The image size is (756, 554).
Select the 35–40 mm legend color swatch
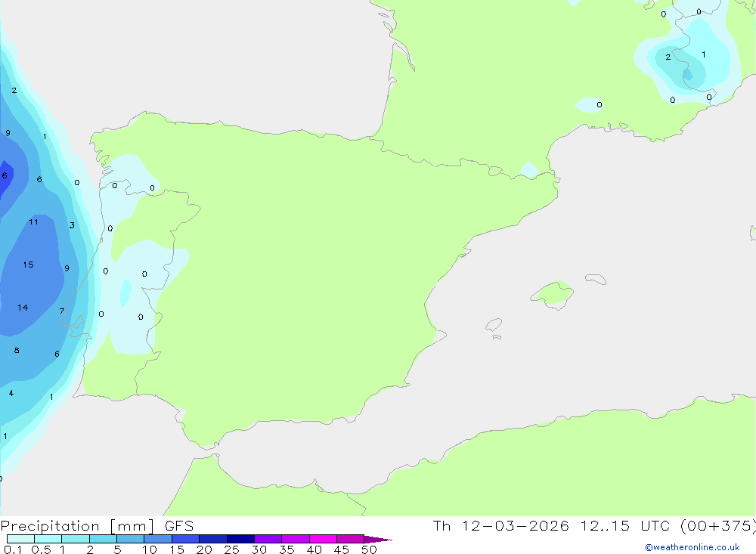296,539
